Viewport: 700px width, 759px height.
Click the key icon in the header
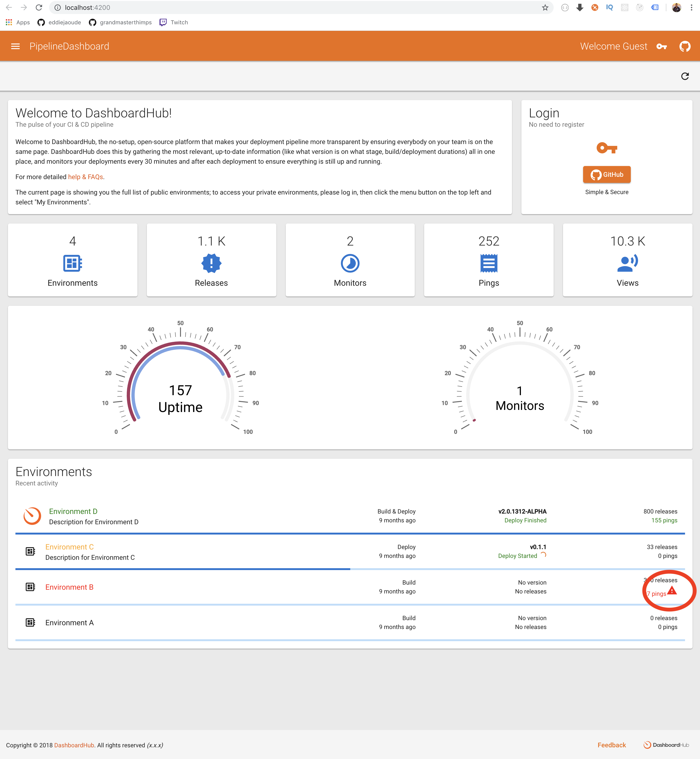pyautogui.click(x=662, y=46)
